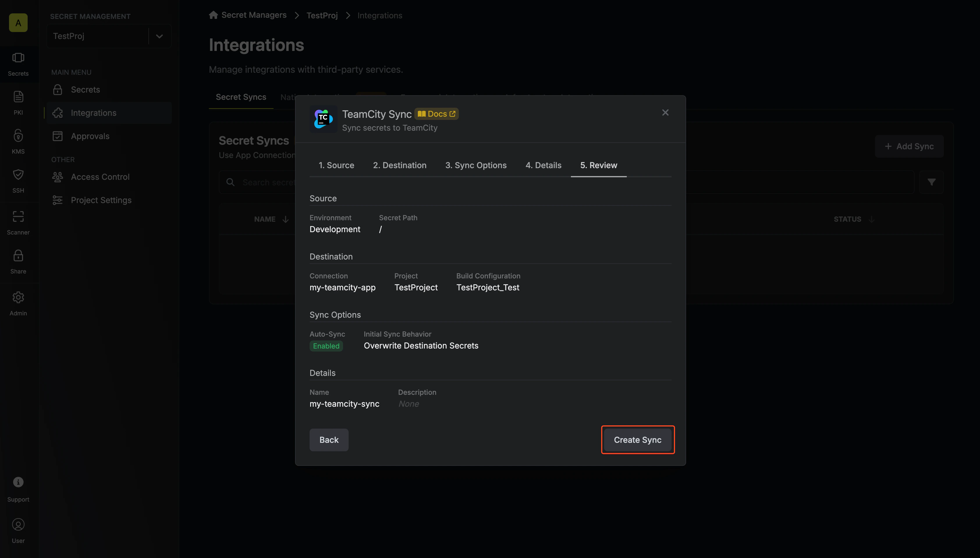980x558 pixels.
Task: Expand the TestProj project dropdown
Action: point(159,36)
